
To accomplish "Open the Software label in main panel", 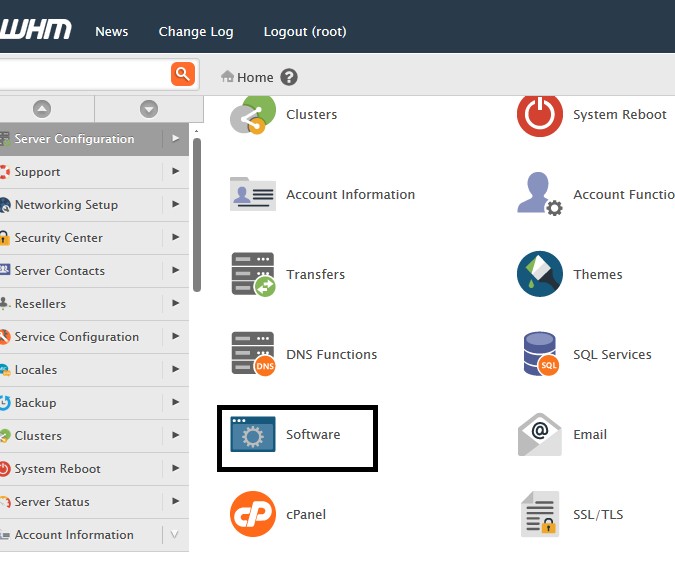I will (x=313, y=434).
